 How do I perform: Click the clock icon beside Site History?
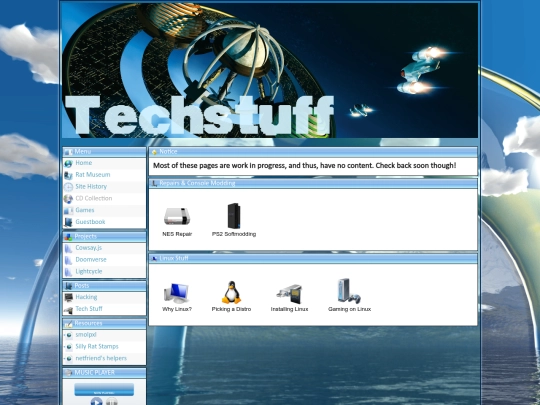[69, 187]
